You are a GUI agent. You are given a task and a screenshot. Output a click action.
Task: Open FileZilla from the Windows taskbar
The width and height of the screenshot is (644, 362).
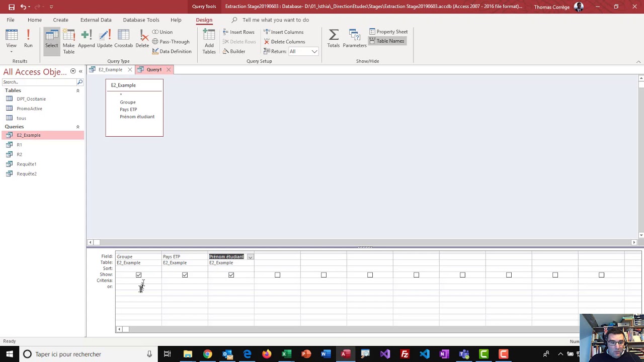click(x=405, y=354)
